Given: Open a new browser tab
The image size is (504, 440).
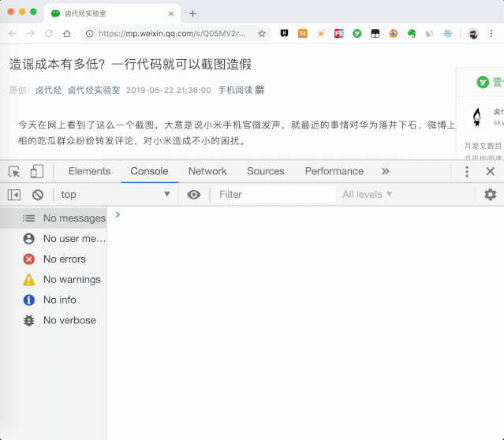Looking at the screenshot, I should [x=192, y=13].
